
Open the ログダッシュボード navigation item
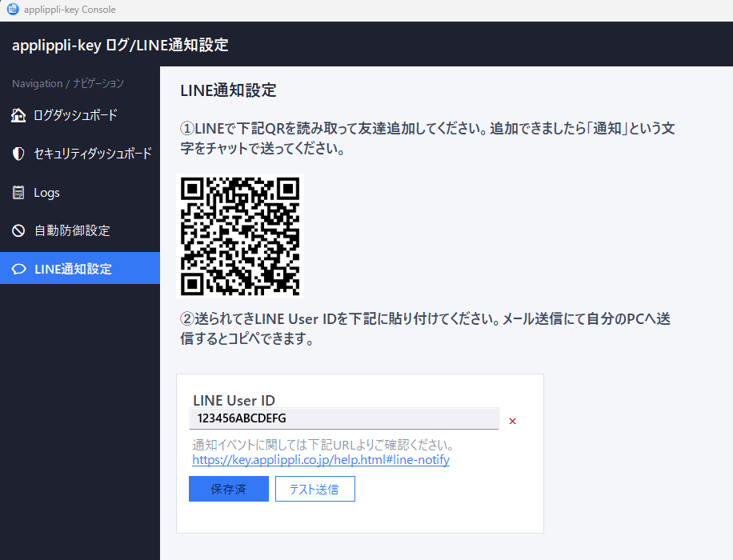click(x=80, y=115)
